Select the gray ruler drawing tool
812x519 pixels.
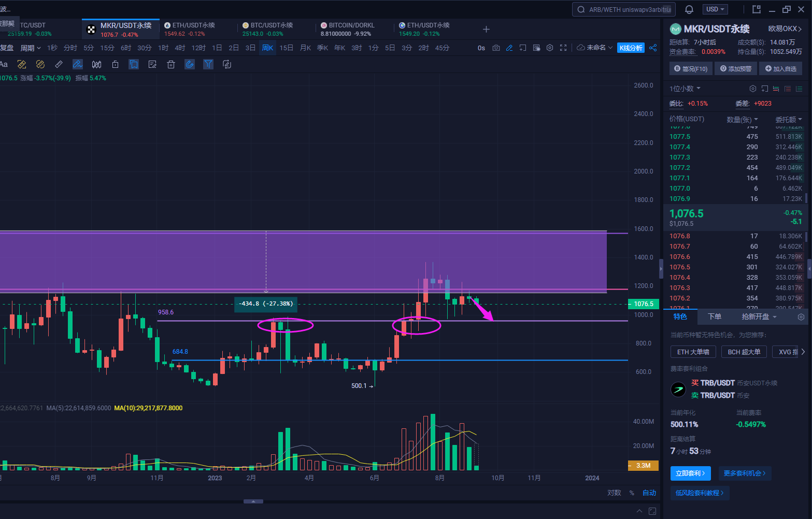pos(59,64)
